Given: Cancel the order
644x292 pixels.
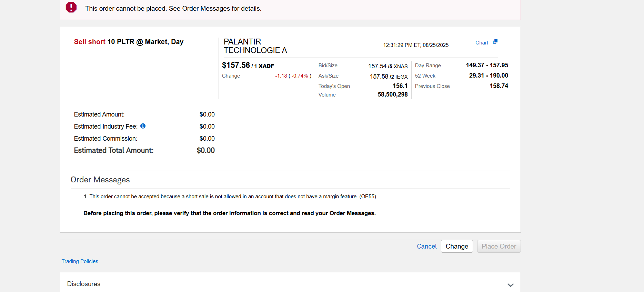Looking at the screenshot, I should (426, 246).
